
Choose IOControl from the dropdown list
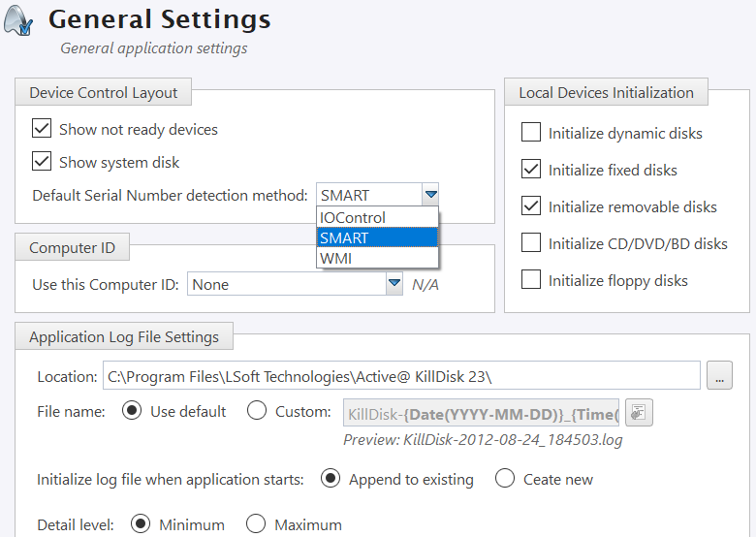(x=353, y=218)
